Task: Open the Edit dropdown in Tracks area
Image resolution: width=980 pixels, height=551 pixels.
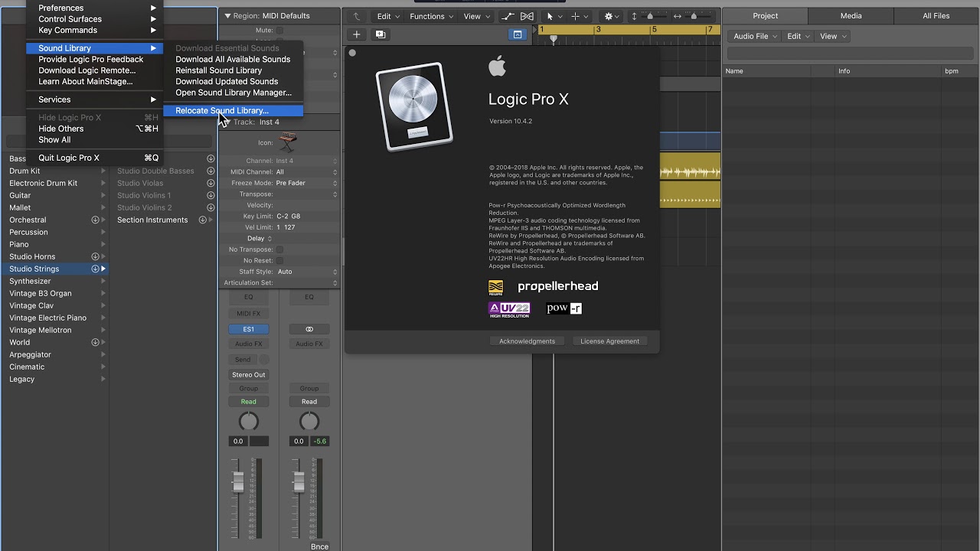Action: [388, 16]
